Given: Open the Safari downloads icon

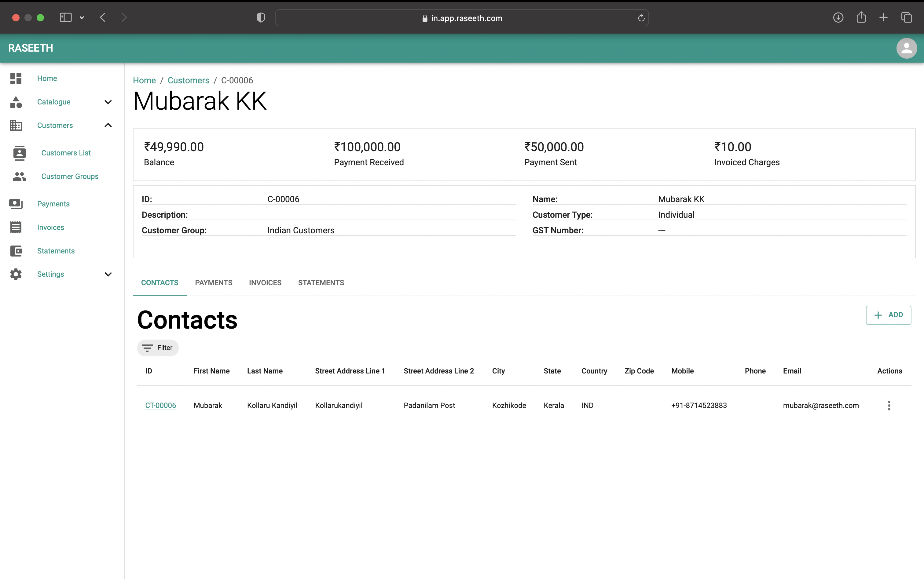Looking at the screenshot, I should 838,18.
